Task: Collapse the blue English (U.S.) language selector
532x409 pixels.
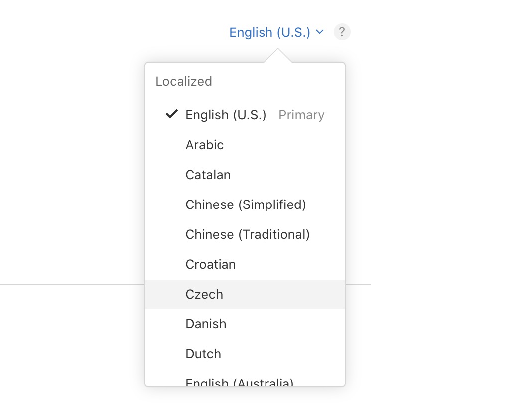Action: 269,32
